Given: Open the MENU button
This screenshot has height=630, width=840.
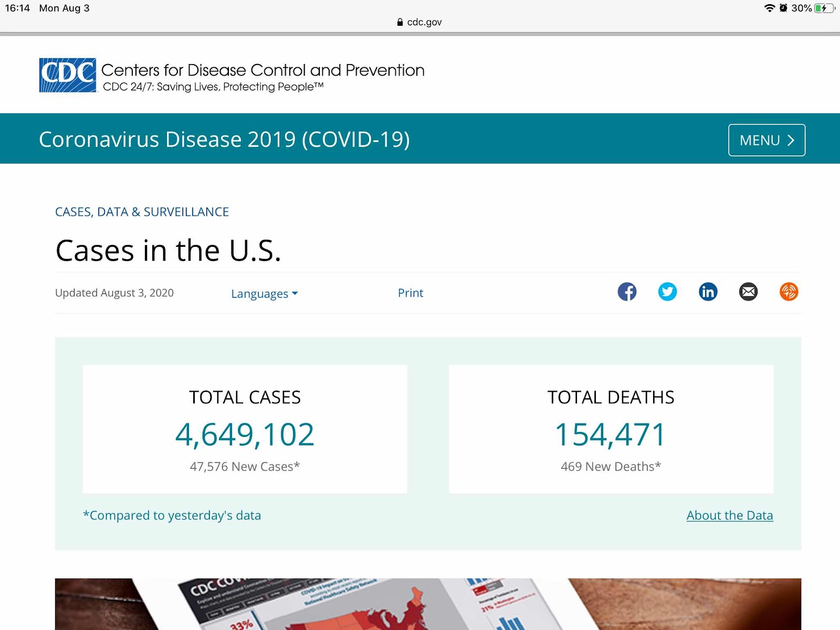Looking at the screenshot, I should (766, 140).
